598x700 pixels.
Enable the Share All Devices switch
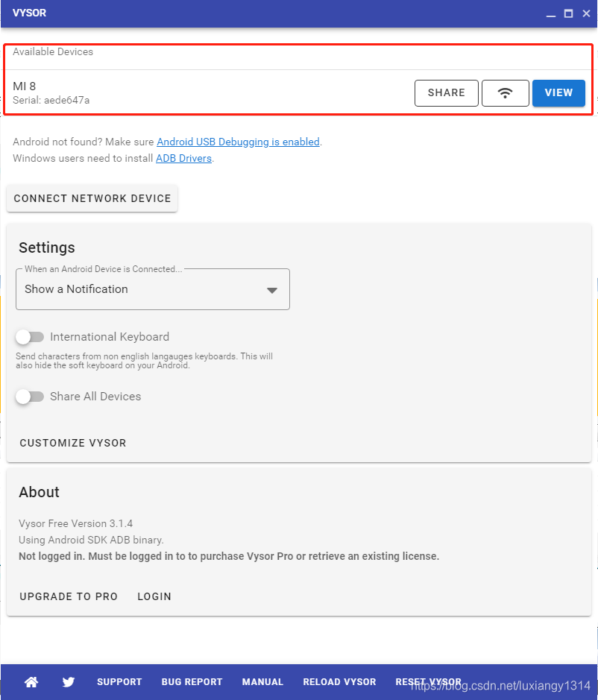point(30,397)
